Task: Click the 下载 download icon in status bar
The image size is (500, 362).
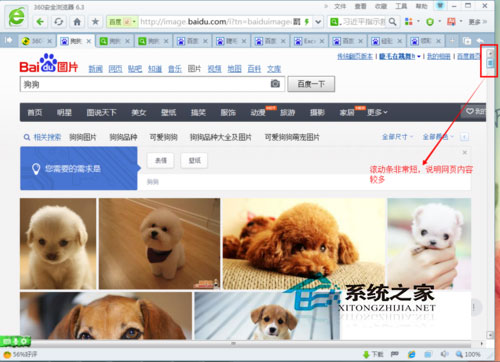Action: click(x=373, y=354)
